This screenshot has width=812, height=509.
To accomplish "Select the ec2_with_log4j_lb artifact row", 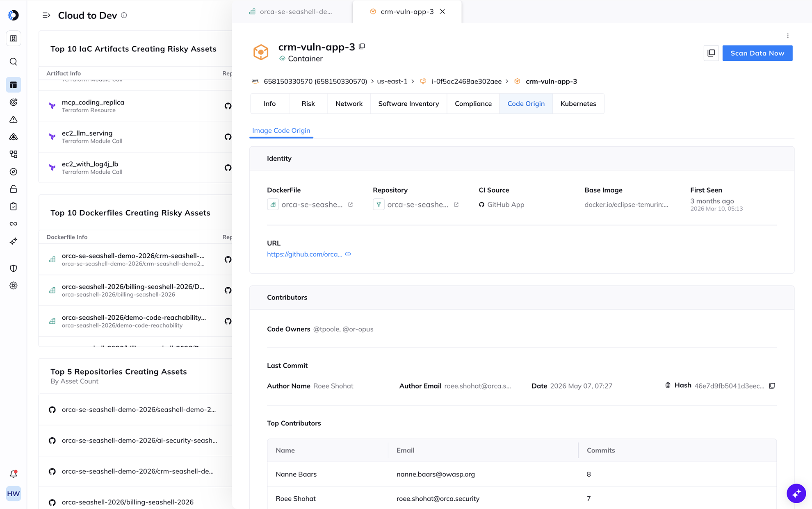I will coord(135,168).
